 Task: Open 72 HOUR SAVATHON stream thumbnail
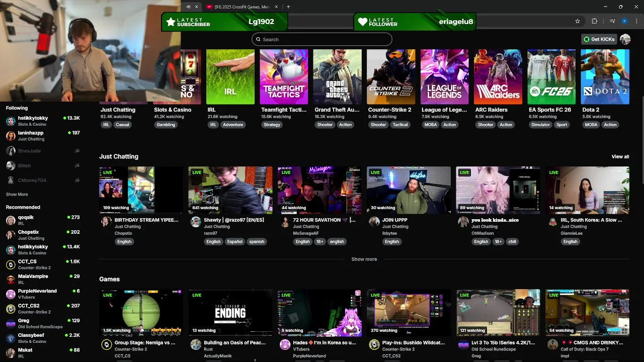[x=319, y=190]
